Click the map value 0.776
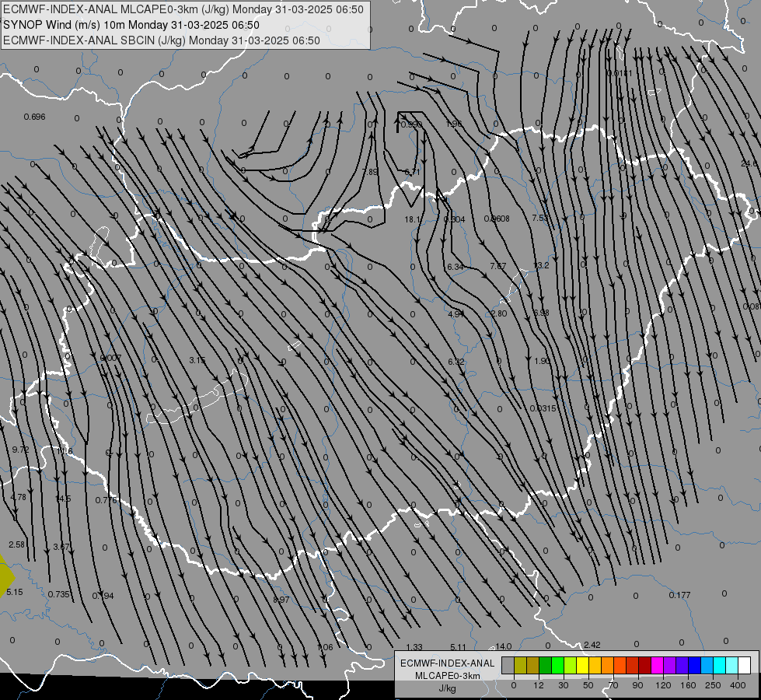The height and width of the screenshot is (700, 761). (x=106, y=500)
